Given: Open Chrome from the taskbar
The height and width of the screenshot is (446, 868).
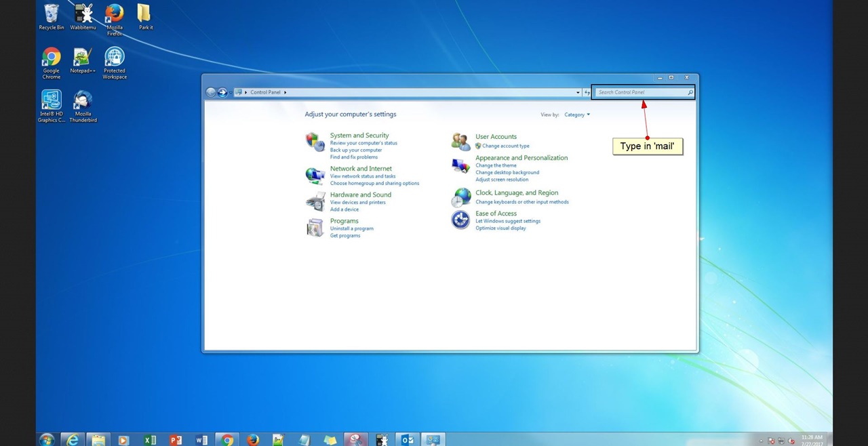Looking at the screenshot, I should [x=227, y=440].
